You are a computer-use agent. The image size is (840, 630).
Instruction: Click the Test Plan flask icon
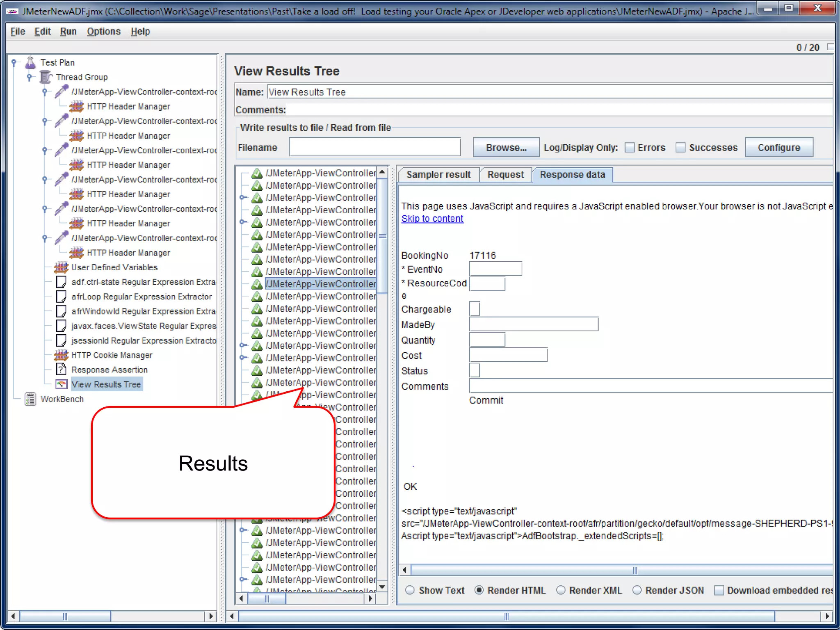pos(30,62)
